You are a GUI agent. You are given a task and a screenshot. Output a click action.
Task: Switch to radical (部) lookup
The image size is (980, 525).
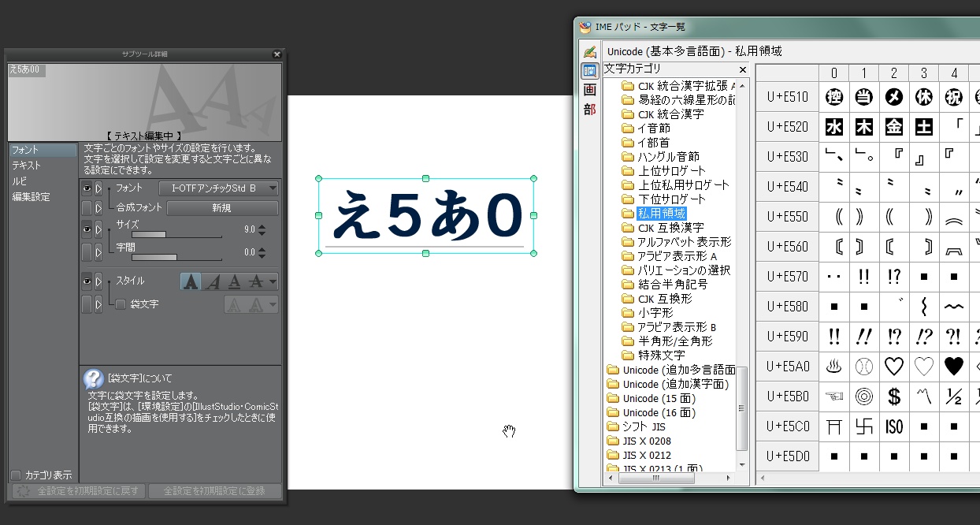(589, 109)
